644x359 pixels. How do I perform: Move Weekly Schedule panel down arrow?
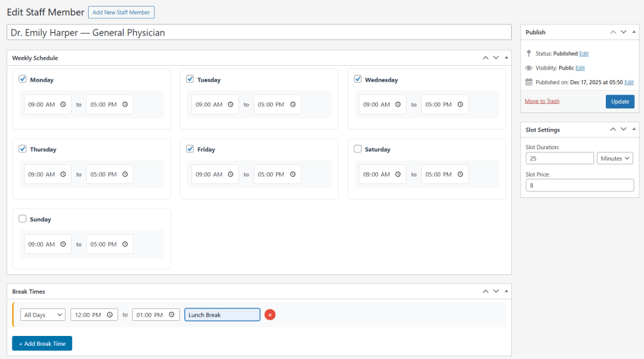[x=496, y=58]
